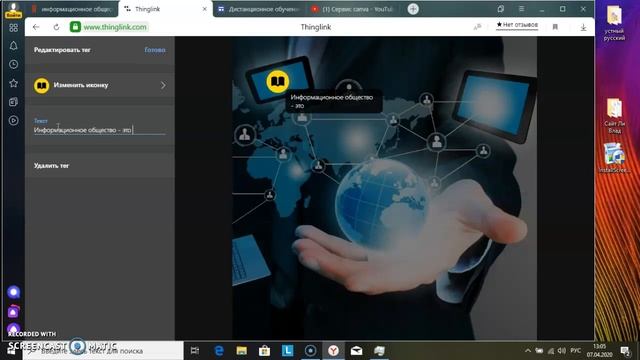Open Microsoft Store from the taskbar

tap(264, 351)
